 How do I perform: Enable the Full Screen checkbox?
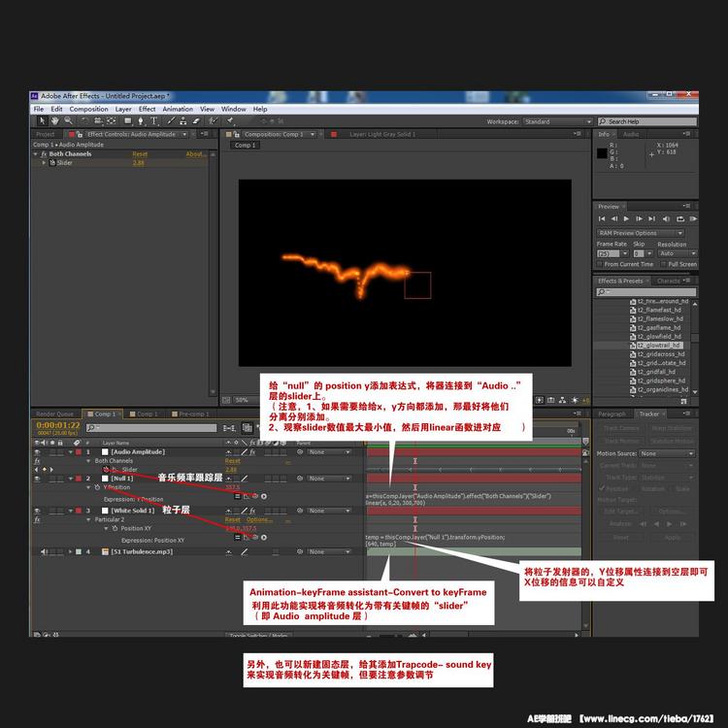tap(664, 264)
